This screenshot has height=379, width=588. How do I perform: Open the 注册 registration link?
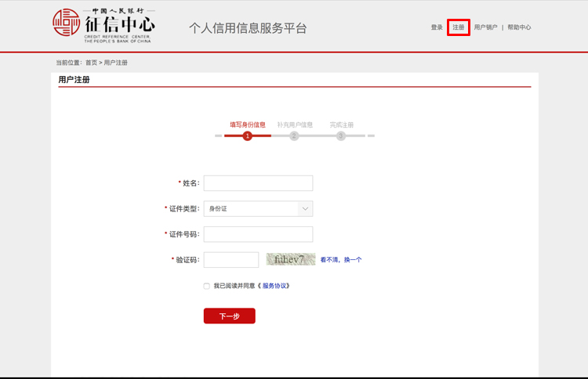tap(459, 27)
